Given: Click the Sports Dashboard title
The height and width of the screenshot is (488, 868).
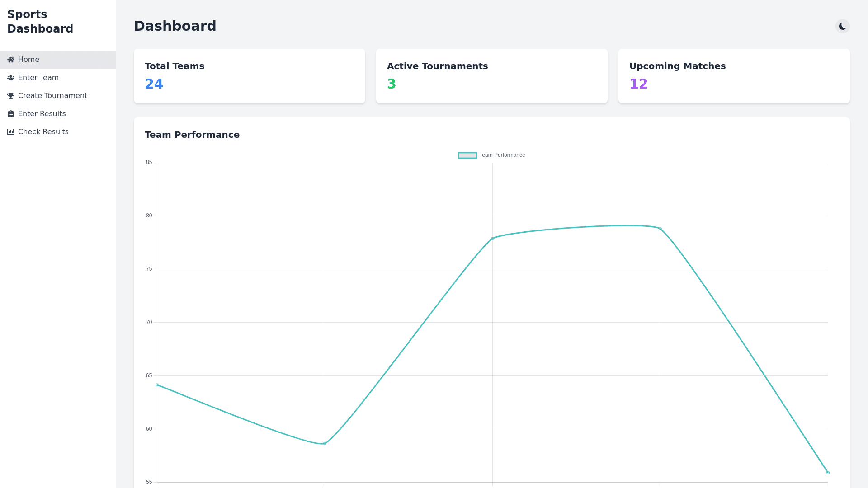Looking at the screenshot, I should click(x=40, y=22).
